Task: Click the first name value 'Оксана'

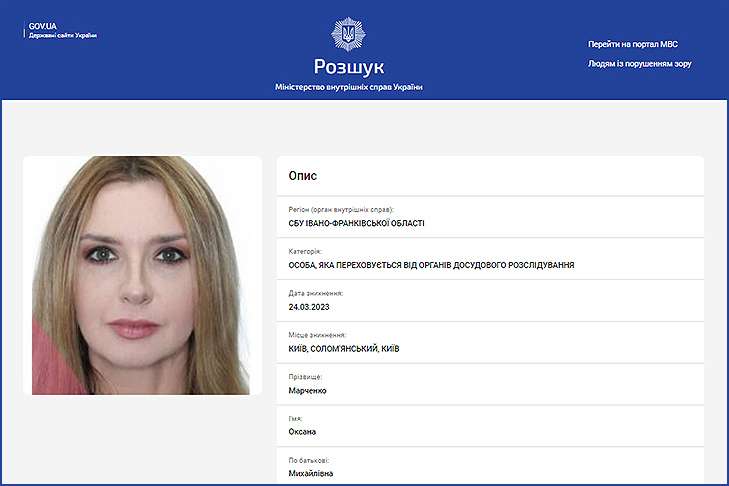Action: (x=302, y=432)
